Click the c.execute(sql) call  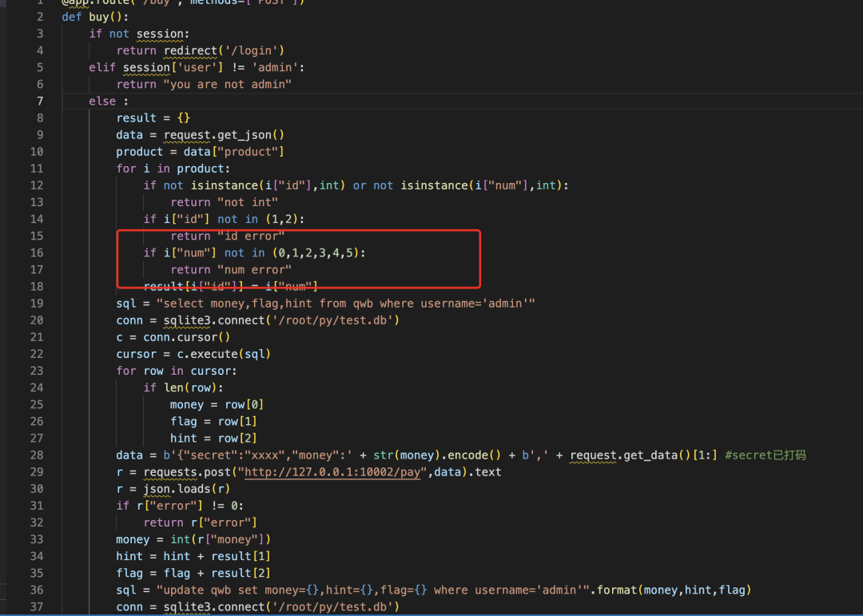pos(224,354)
